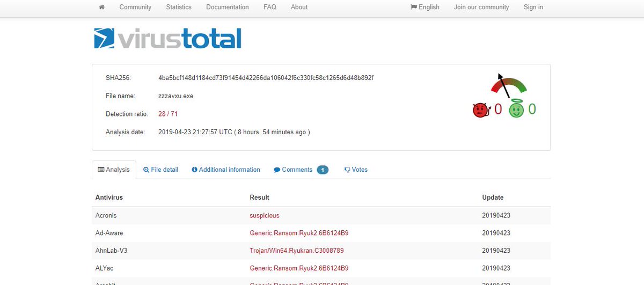
Task: Click the AhnLab-V3 update date
Action: click(x=496, y=251)
